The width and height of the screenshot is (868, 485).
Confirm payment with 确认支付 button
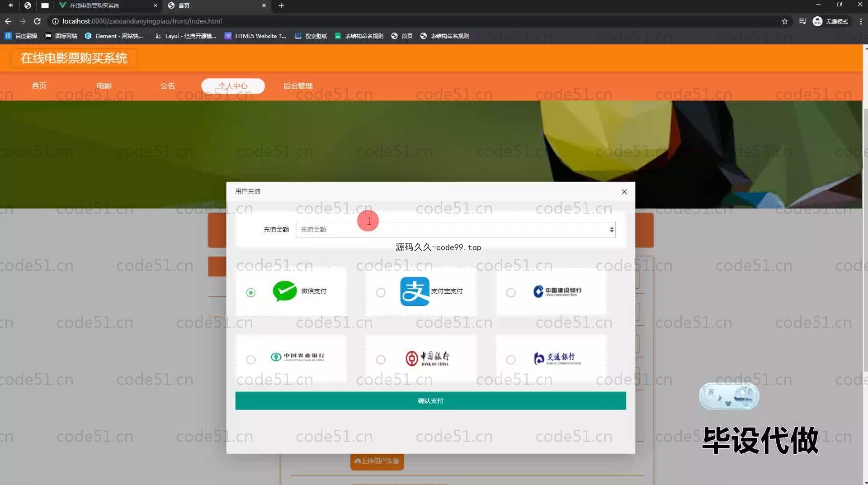tap(430, 401)
